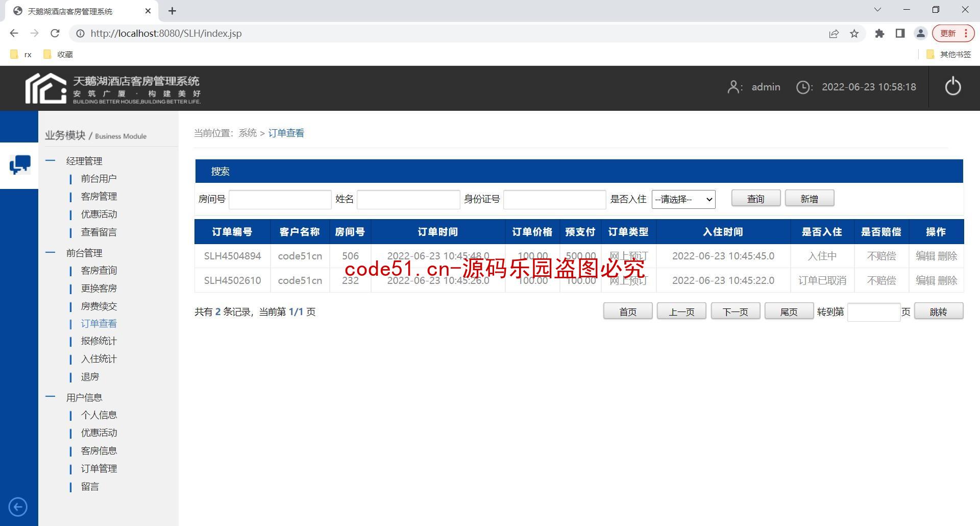This screenshot has width=980, height=526.
Task: Open 订单管理 menu item
Action: pos(99,469)
